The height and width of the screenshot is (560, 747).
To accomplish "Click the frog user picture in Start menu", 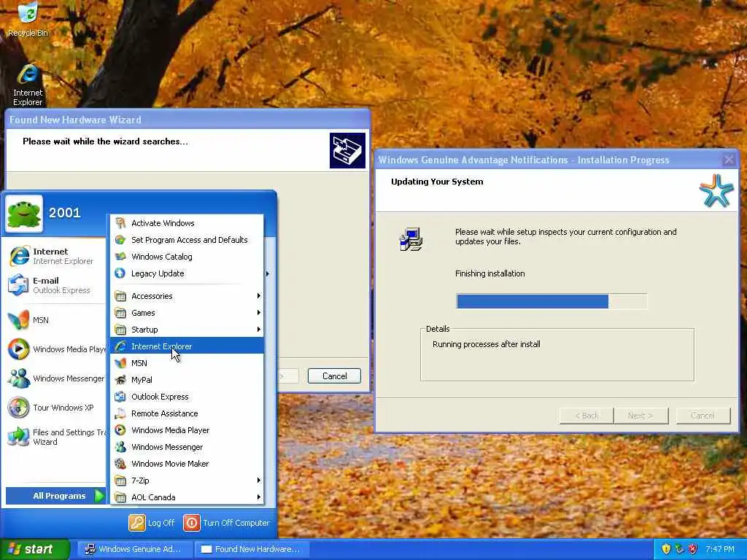I will tap(24, 214).
